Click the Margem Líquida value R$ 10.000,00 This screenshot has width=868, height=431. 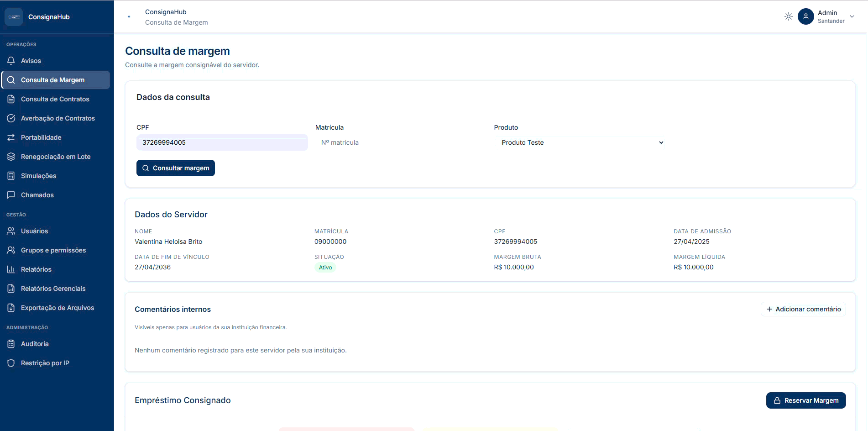click(694, 267)
